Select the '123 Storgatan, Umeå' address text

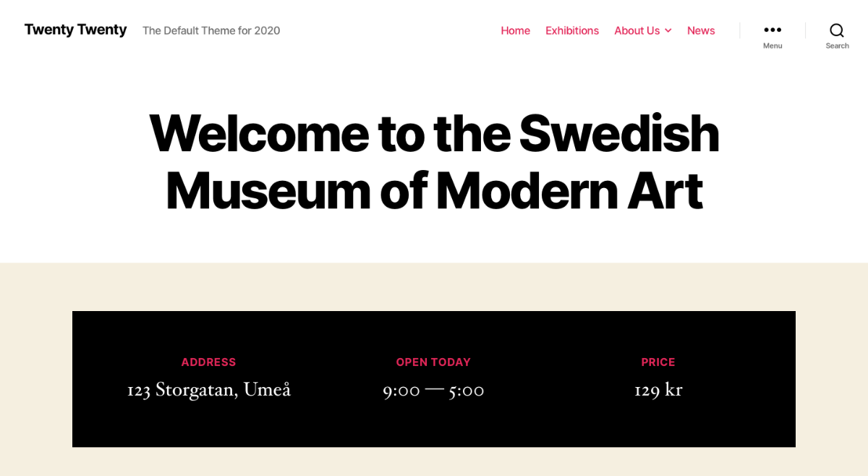(208, 389)
